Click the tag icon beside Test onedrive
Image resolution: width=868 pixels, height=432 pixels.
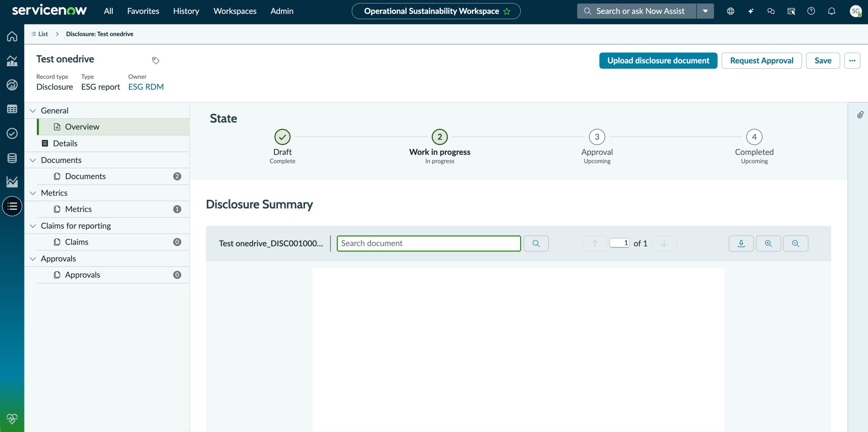tap(155, 60)
